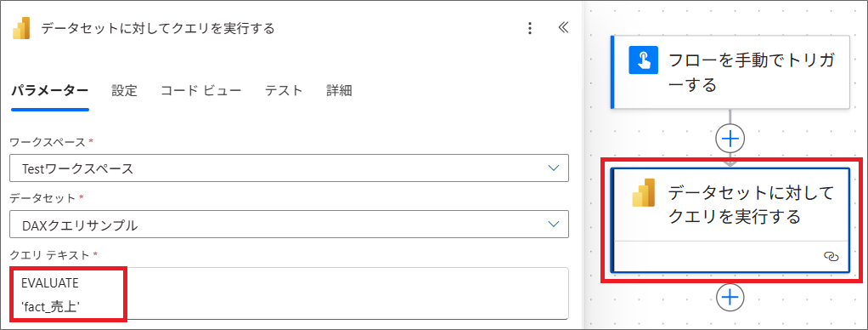
Task: Select the フローを手動でトリガーする card
Action: (730, 72)
